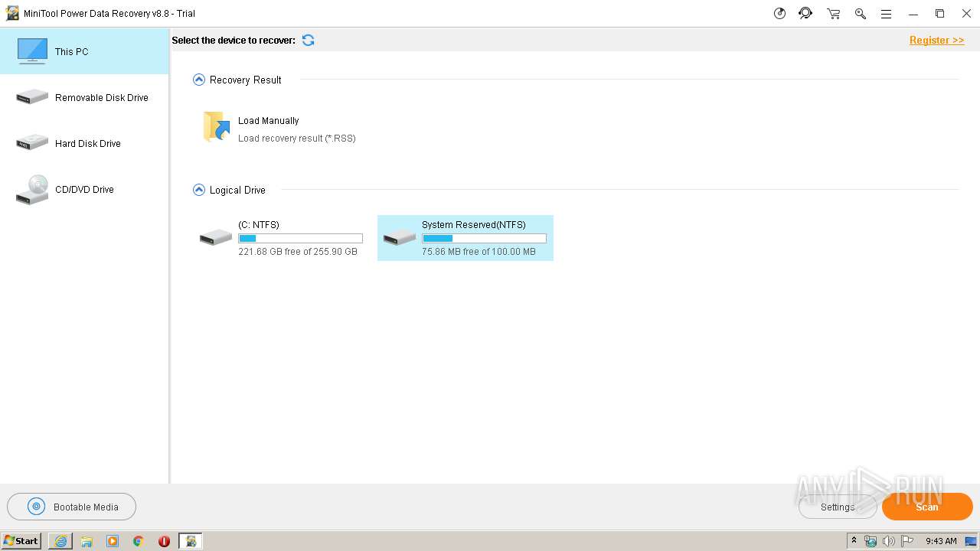Click the (C: NTFS) label
Screen dimensions: 980x551
(x=259, y=225)
